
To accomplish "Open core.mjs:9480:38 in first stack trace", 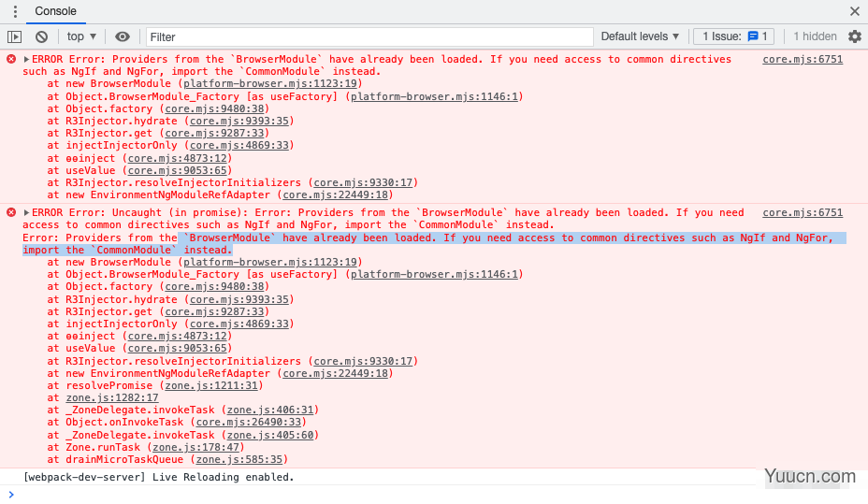I will [x=214, y=109].
